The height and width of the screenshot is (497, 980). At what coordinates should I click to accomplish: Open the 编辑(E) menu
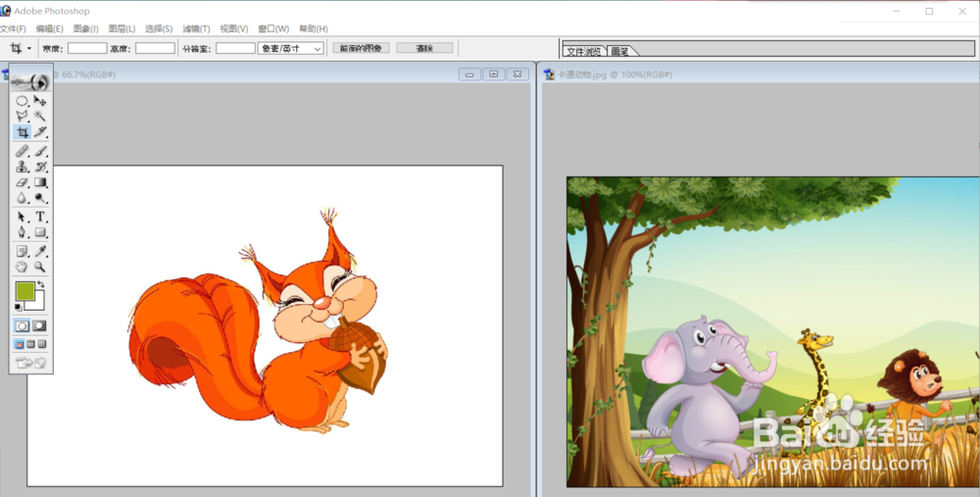(x=49, y=28)
